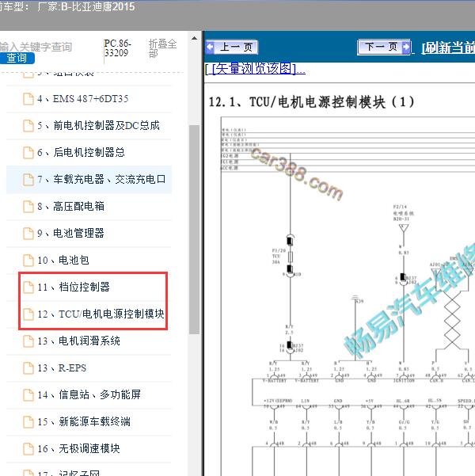Select 12、TCU/电机电源控制模块 entry
475x476 pixels.
click(x=89, y=314)
